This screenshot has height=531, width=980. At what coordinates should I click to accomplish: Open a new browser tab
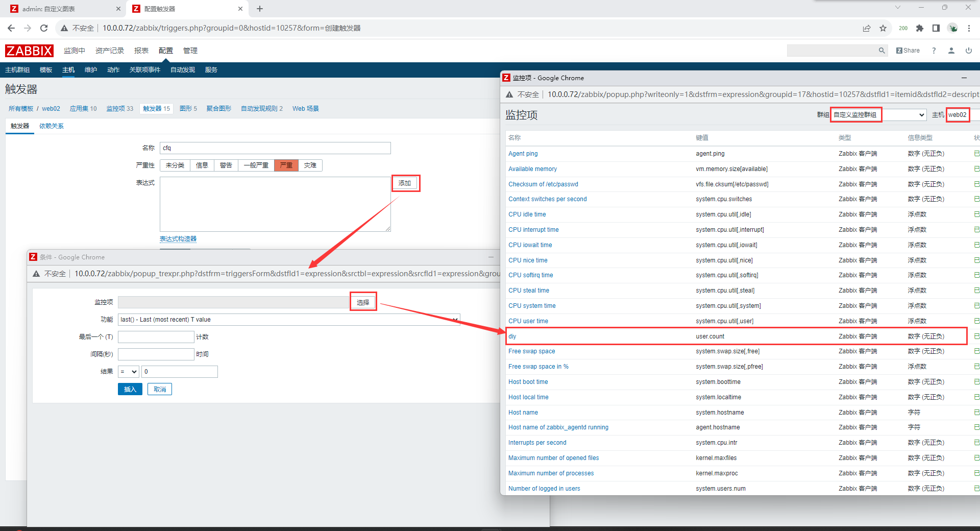point(260,9)
